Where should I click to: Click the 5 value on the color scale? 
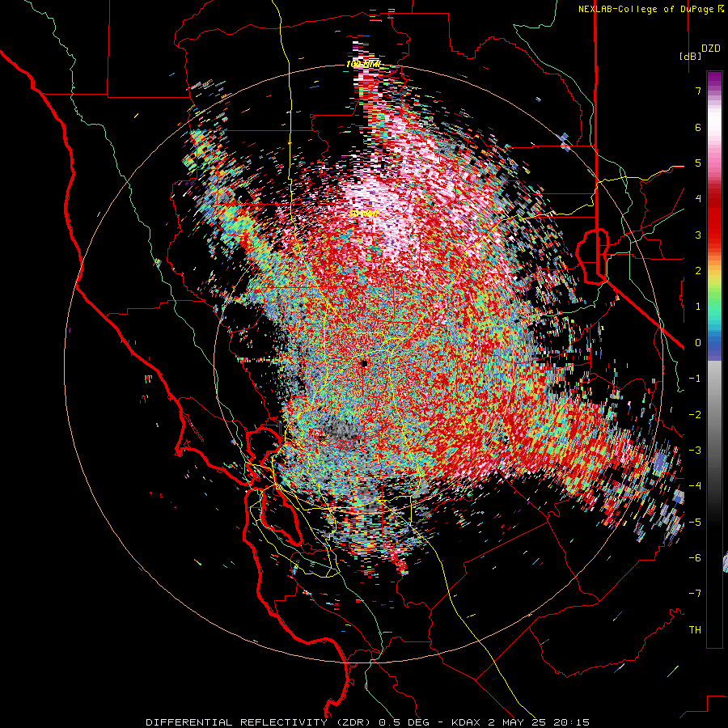coord(698,163)
